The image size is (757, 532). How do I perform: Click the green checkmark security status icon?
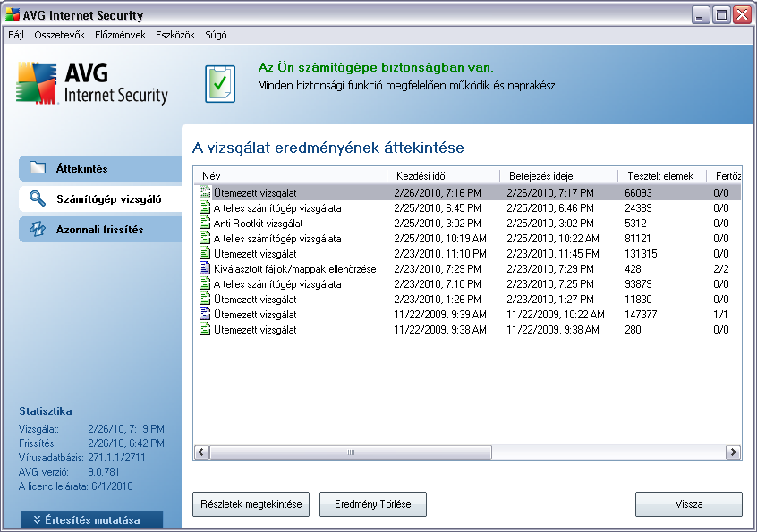[220, 84]
